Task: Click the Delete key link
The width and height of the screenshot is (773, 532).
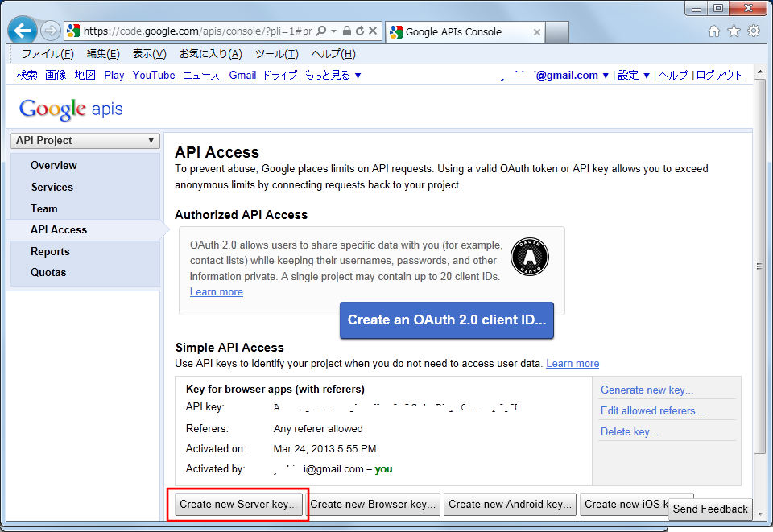Action: 629,431
